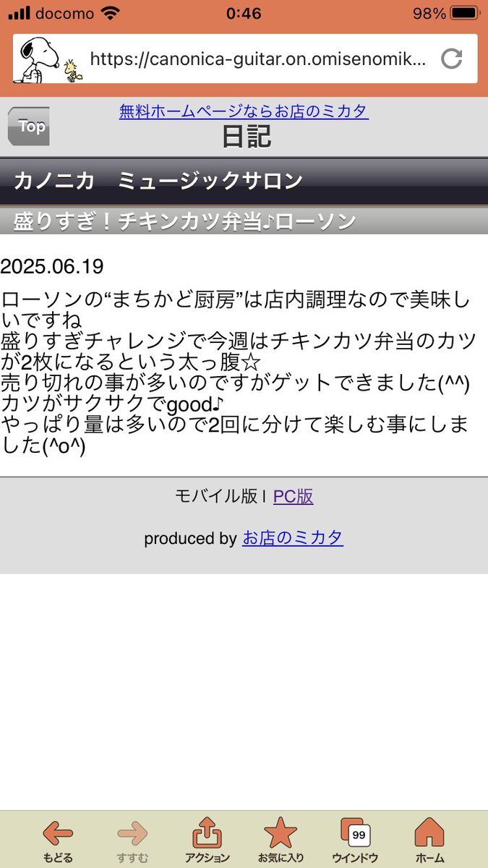Tap the 日記 page heading
The height and width of the screenshot is (868, 488).
point(247,135)
